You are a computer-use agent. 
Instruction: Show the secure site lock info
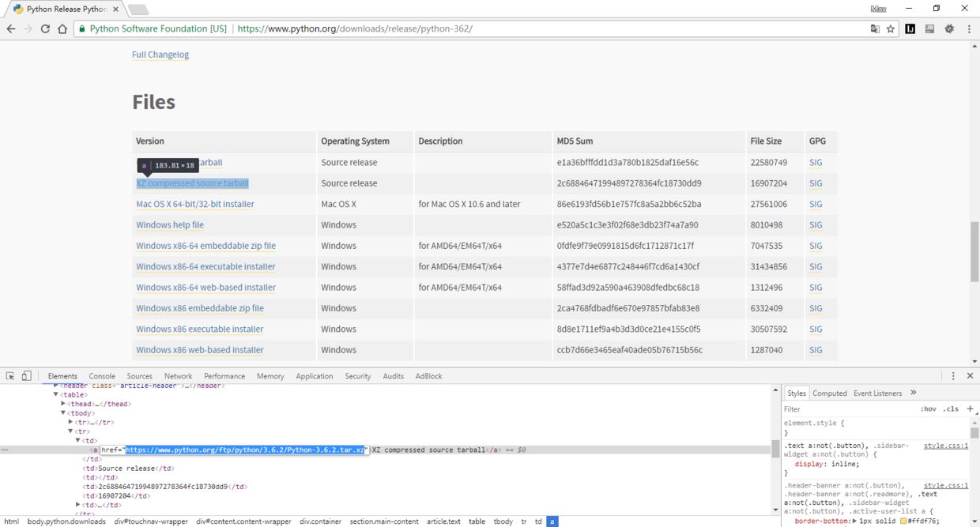[x=81, y=28]
